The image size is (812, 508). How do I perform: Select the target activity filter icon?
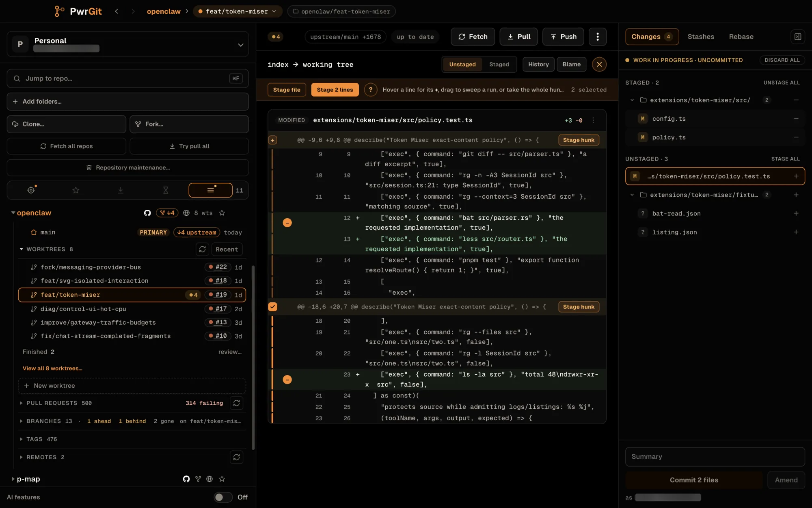tap(31, 190)
